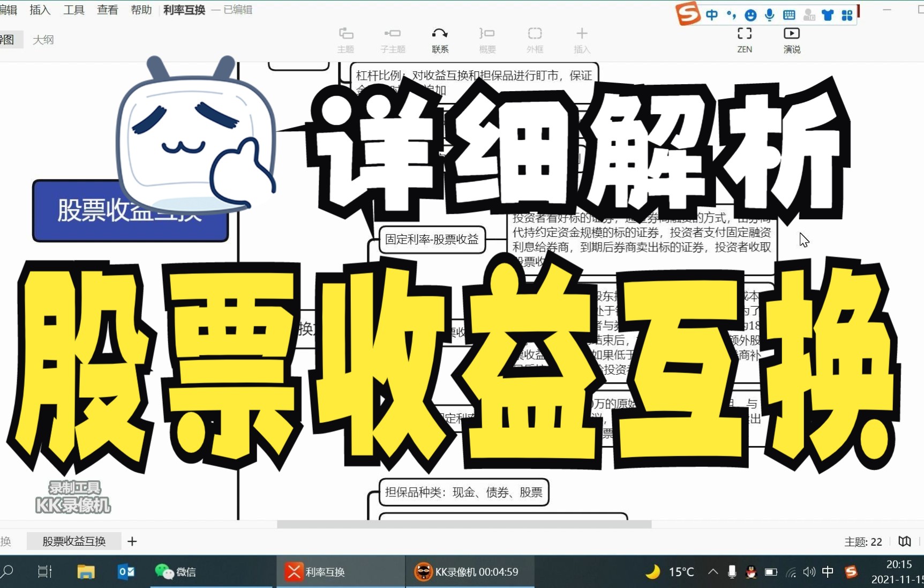
Task: Click the horizontal canvas scrollbar
Action: click(464, 524)
